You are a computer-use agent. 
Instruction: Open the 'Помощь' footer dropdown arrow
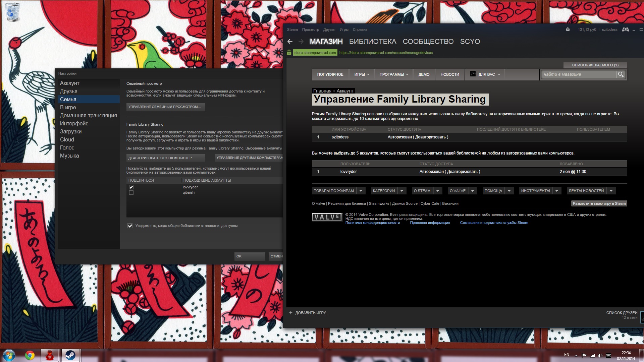509,191
